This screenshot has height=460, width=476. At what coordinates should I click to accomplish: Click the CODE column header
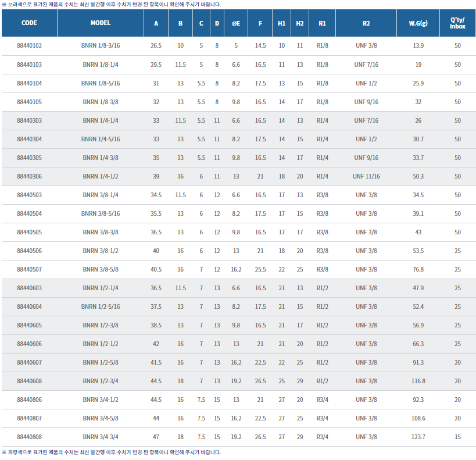click(x=29, y=23)
